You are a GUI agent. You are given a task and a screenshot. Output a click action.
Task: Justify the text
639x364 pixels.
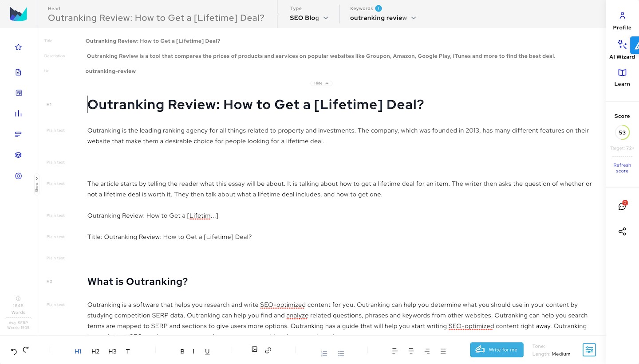[443, 351]
